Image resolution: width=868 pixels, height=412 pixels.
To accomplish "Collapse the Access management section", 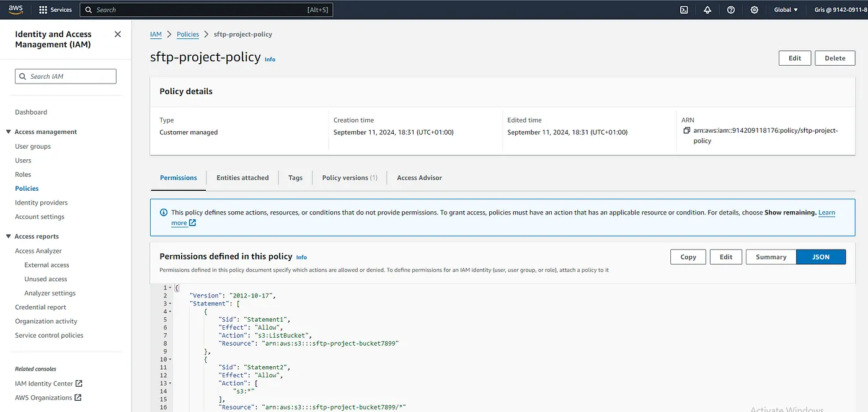I will click(x=9, y=132).
